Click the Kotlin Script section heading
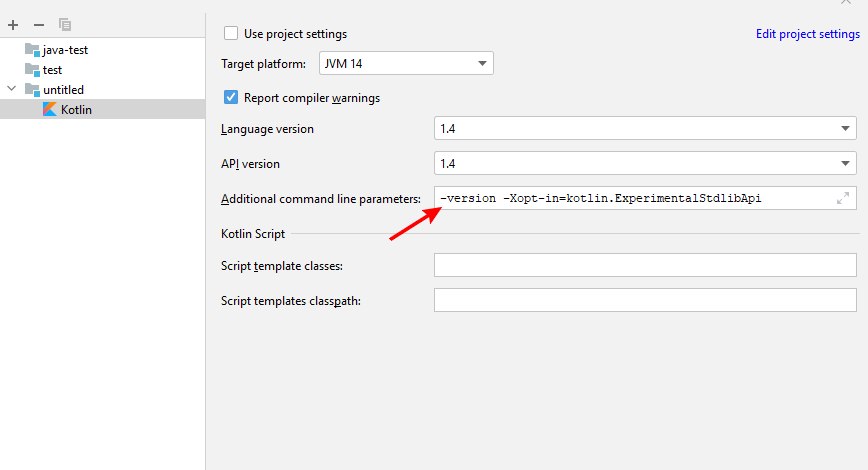Image resolution: width=868 pixels, height=470 pixels. (253, 234)
